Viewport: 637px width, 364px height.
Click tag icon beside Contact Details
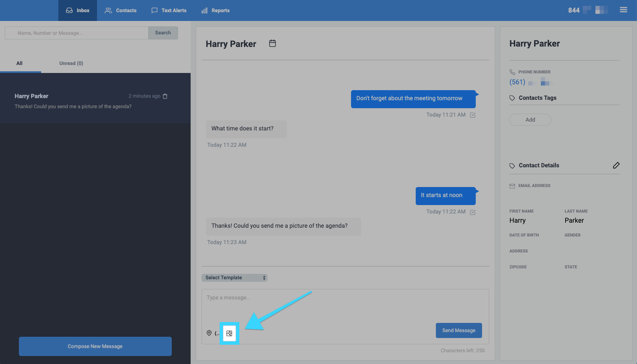coord(512,166)
